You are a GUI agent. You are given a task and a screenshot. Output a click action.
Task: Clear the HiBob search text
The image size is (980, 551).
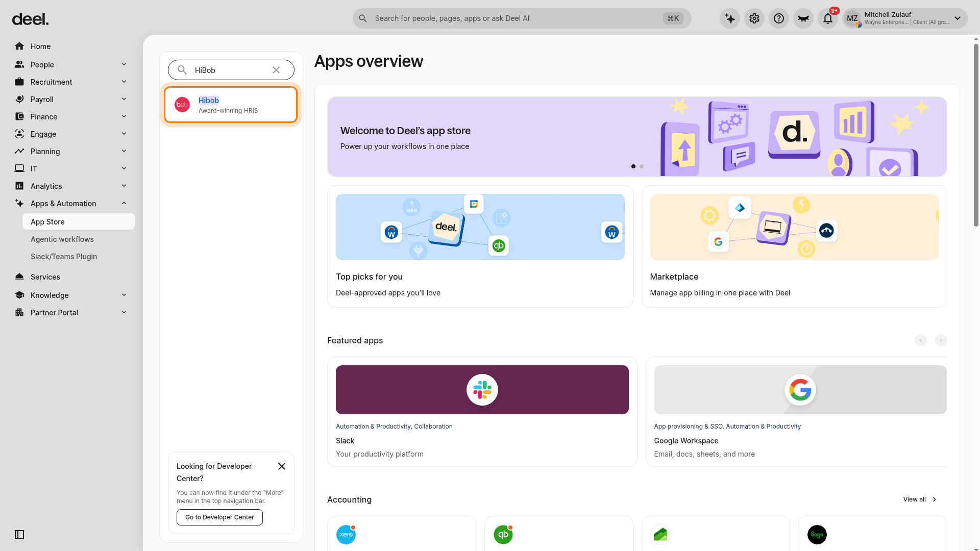coord(276,70)
